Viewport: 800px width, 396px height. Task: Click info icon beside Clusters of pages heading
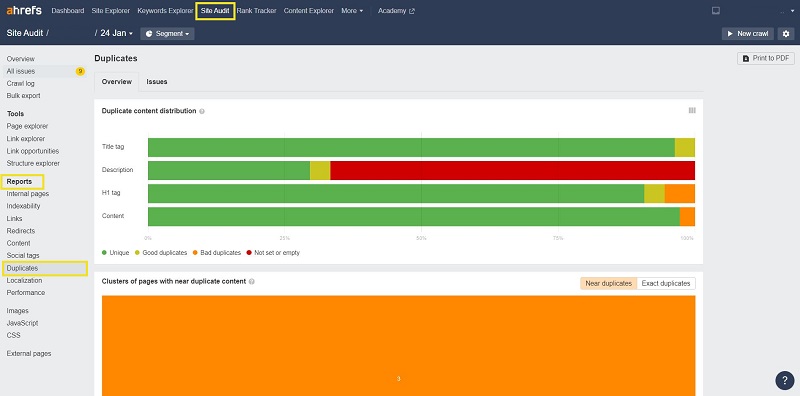(252, 282)
